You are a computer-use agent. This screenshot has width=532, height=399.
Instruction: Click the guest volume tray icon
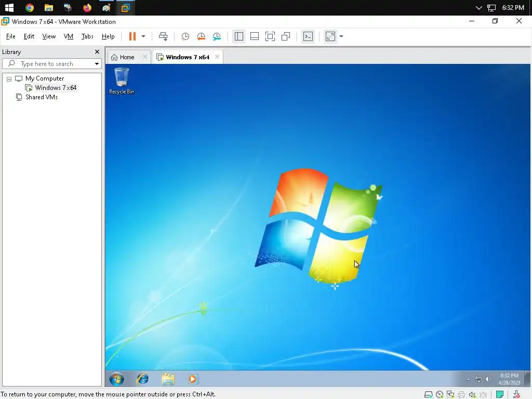pos(488,379)
